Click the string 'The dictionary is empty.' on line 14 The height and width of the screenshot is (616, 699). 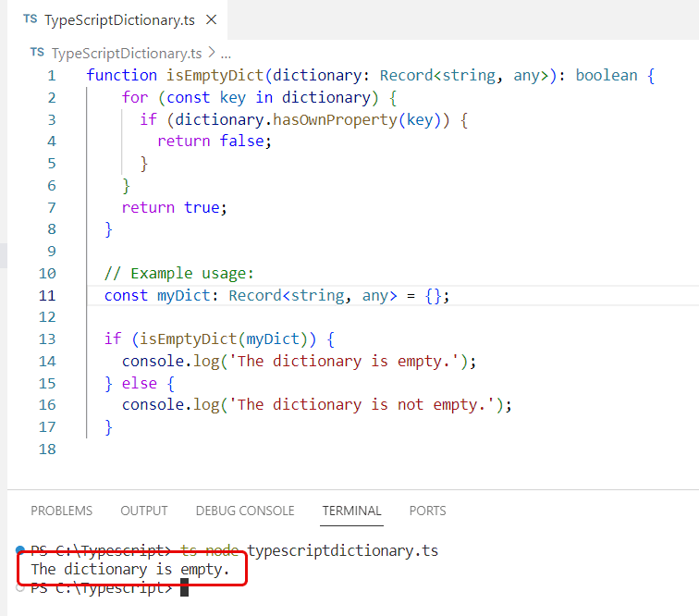click(x=344, y=362)
